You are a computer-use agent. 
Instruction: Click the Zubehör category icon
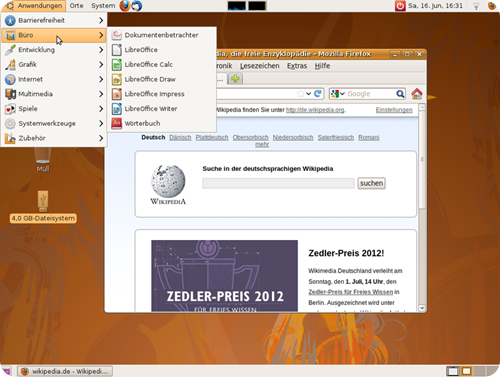coord(10,138)
